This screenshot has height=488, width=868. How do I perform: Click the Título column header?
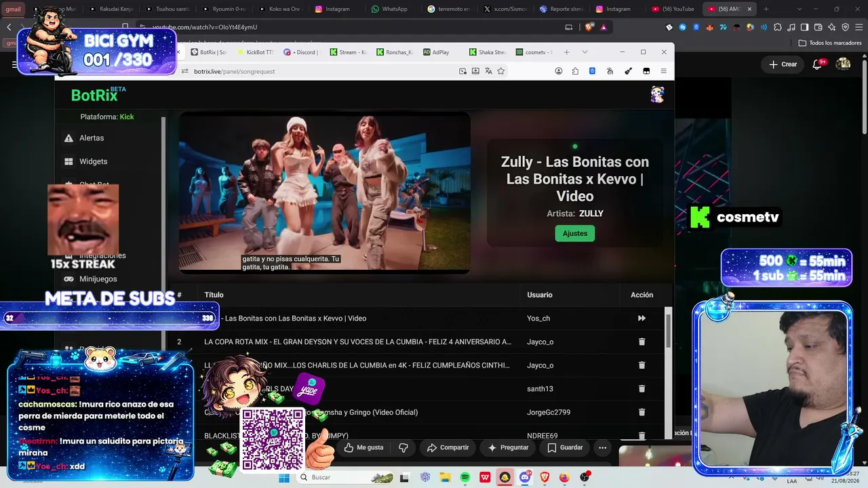coord(214,295)
